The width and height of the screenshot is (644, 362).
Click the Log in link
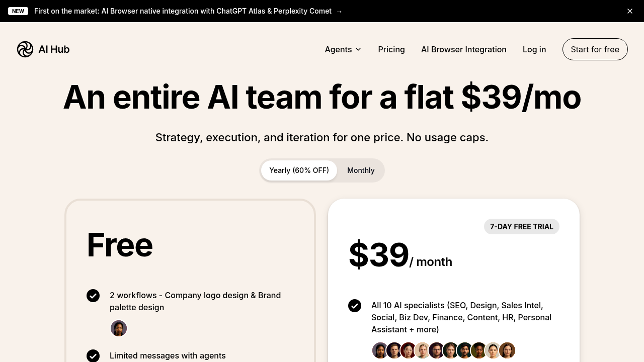[534, 49]
